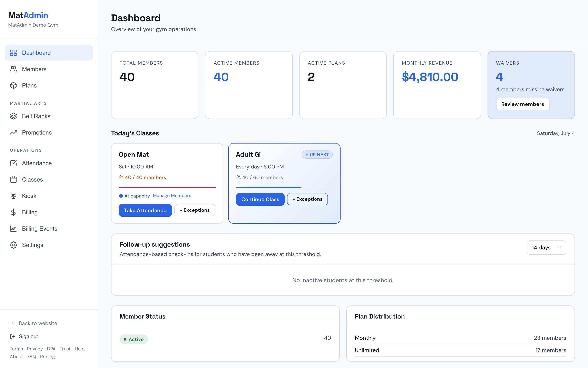Screen dimensions: 588x368
Task: Click Review members button in Waivers card
Action: tap(522, 104)
